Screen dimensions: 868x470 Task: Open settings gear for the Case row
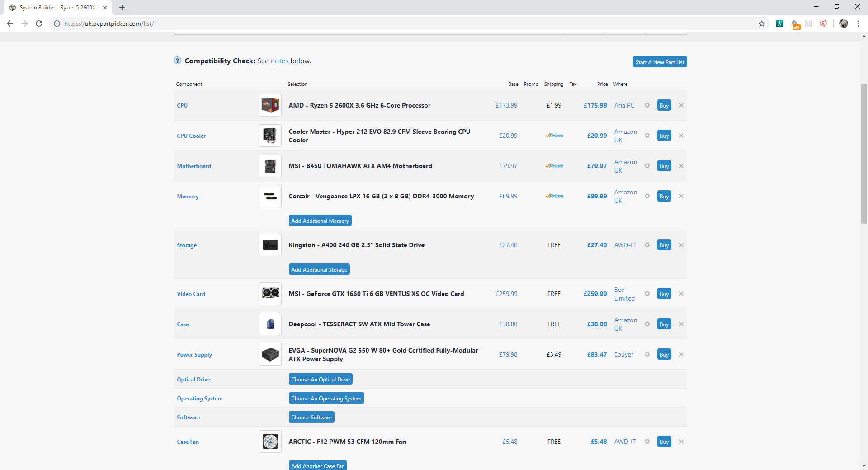click(x=647, y=324)
